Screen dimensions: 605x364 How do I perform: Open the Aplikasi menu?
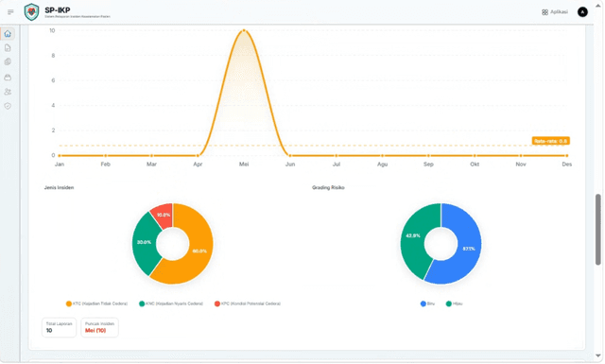click(555, 12)
